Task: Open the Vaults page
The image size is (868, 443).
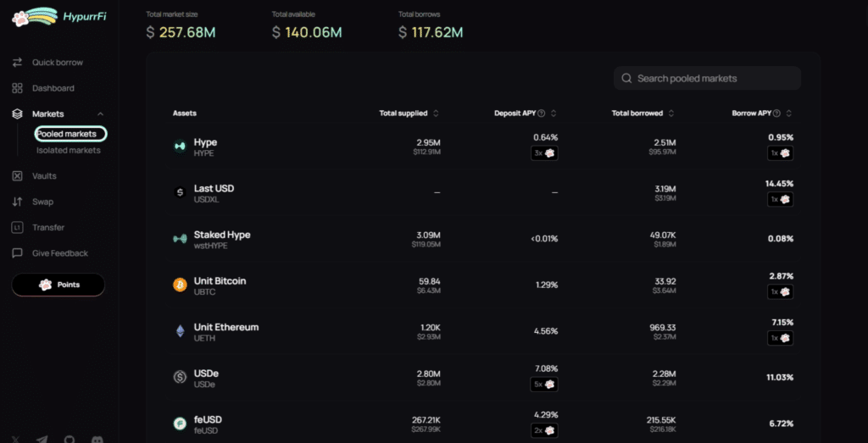Action: coord(44,176)
